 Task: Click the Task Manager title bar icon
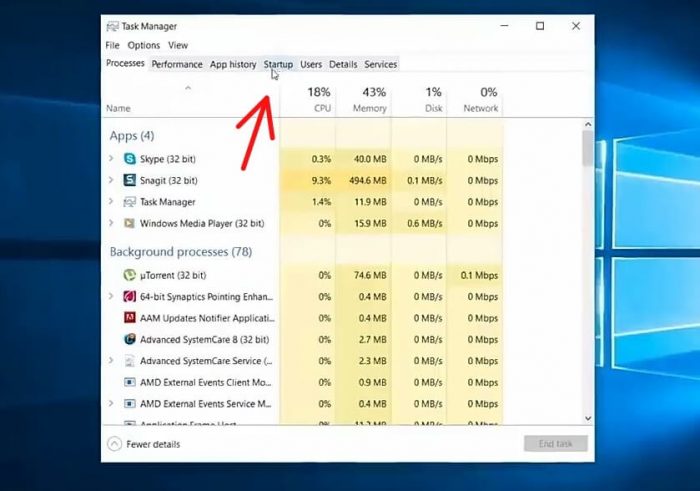pyautogui.click(x=112, y=26)
